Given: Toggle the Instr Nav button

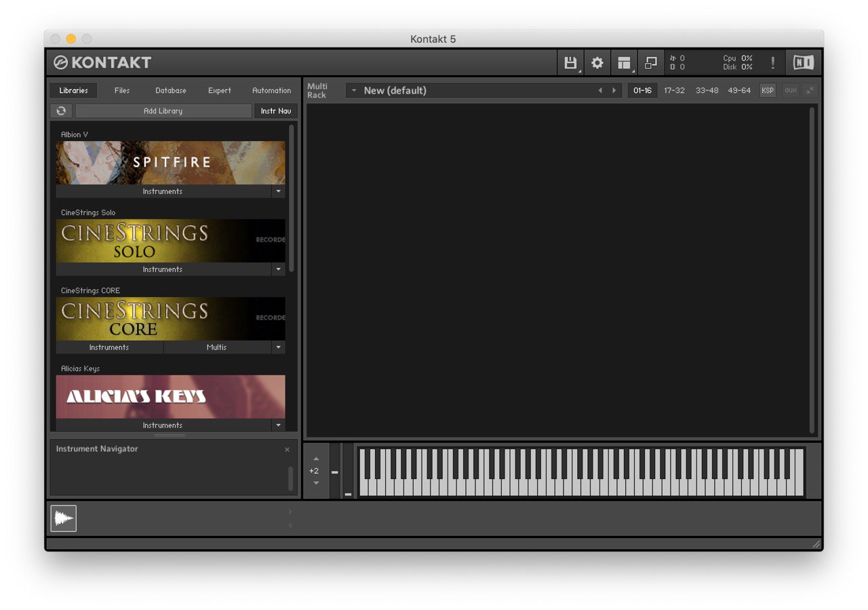Looking at the screenshot, I should tap(276, 111).
